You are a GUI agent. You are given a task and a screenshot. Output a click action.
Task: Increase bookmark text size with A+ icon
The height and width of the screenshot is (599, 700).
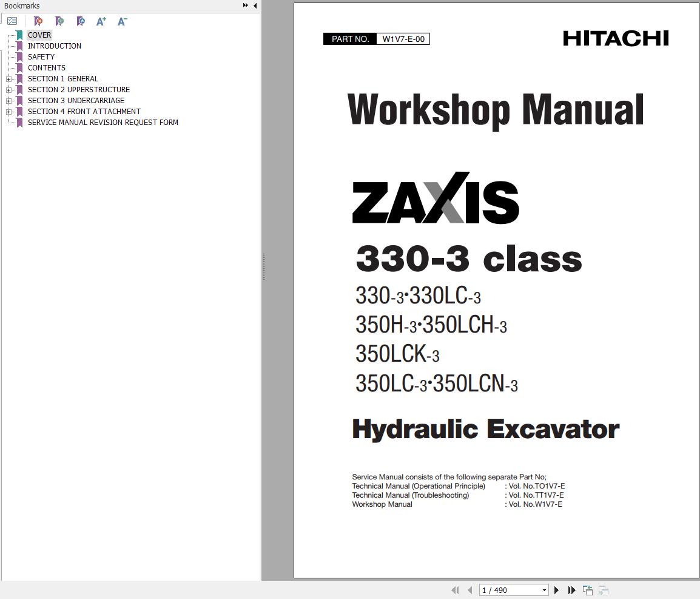point(101,21)
